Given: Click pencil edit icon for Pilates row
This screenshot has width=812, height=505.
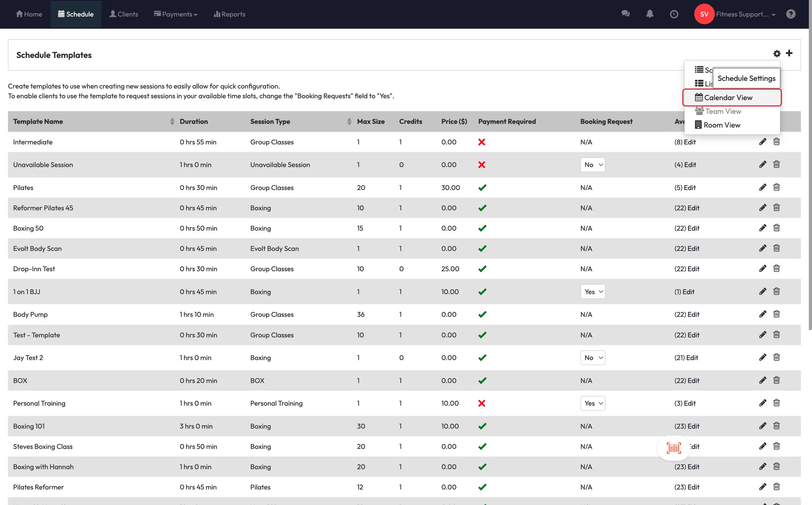Looking at the screenshot, I should point(762,187).
